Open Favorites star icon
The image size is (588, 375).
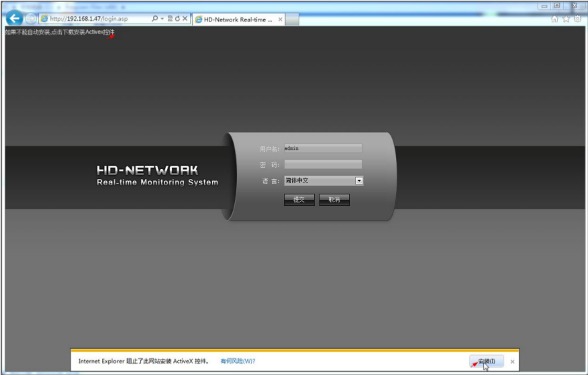[567, 19]
